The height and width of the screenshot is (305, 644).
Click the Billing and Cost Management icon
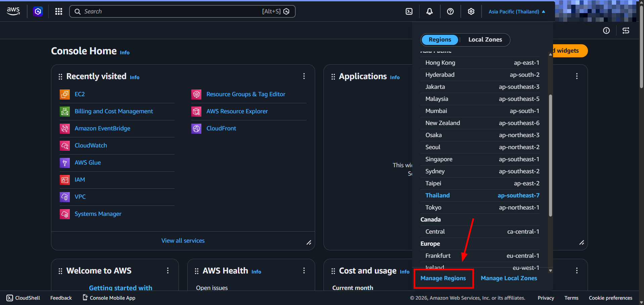click(x=65, y=111)
